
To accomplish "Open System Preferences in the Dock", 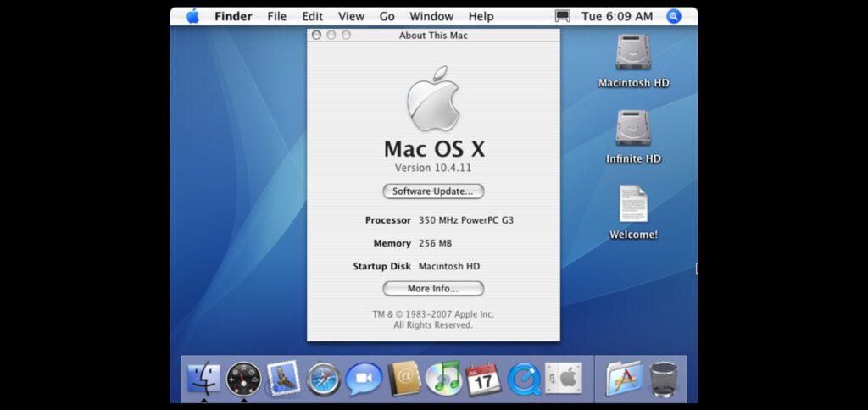I will click(564, 378).
